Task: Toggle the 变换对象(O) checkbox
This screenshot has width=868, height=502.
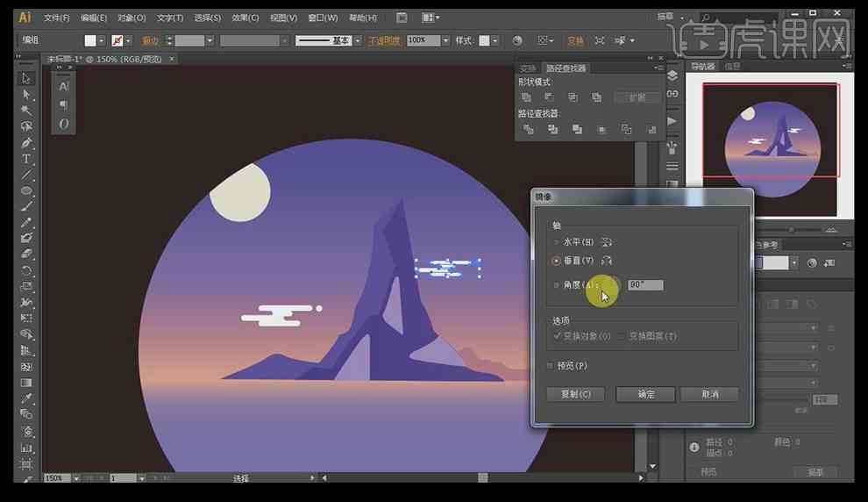Action: pyautogui.click(x=557, y=336)
